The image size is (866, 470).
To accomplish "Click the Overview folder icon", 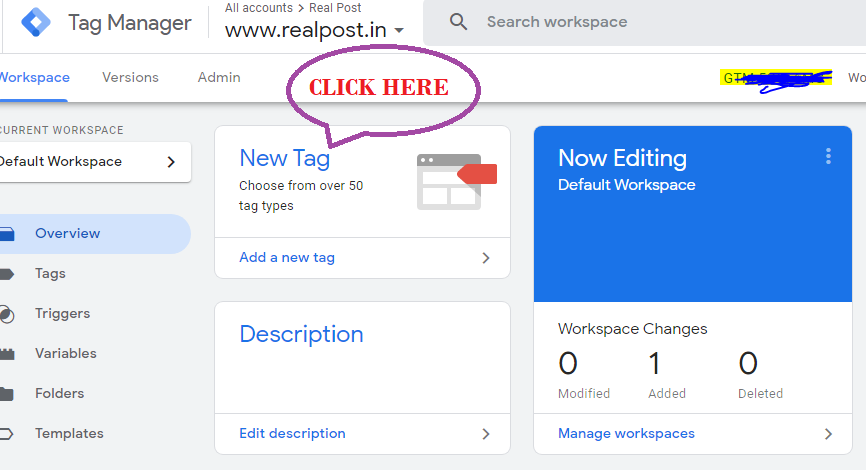I will click(7, 234).
